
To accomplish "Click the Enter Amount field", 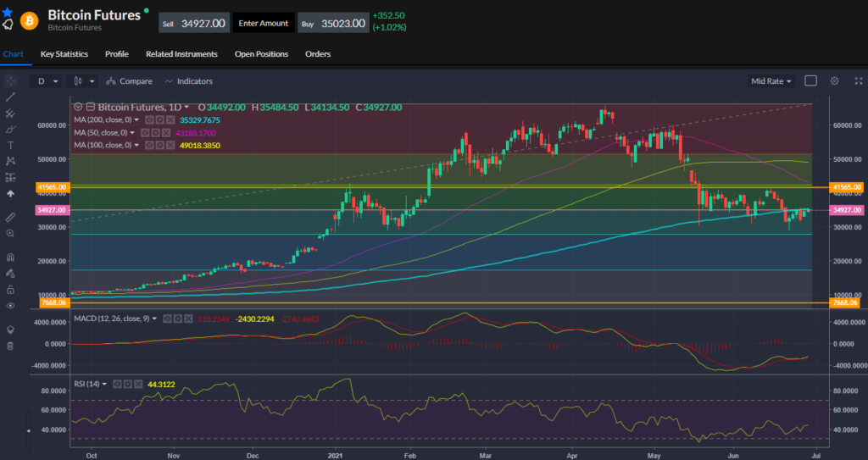I will [x=264, y=23].
